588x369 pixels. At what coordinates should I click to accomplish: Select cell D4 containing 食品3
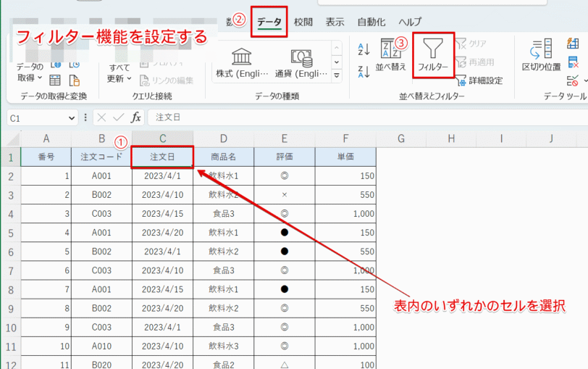[x=224, y=214]
